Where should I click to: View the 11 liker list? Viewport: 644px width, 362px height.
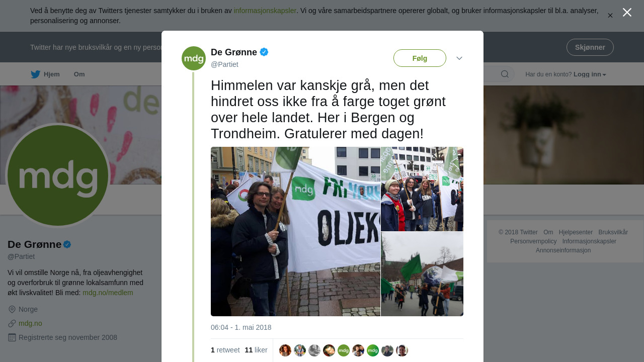pos(256,350)
